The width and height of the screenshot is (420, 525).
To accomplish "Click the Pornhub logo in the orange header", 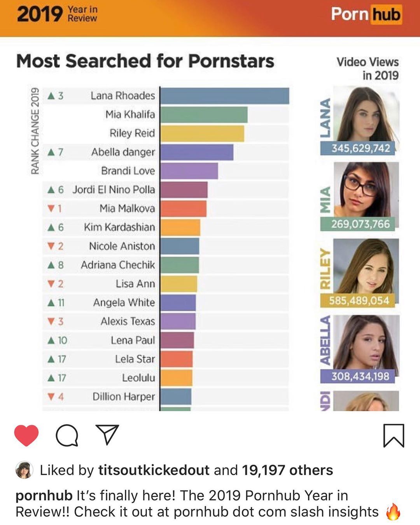I will point(366,14).
